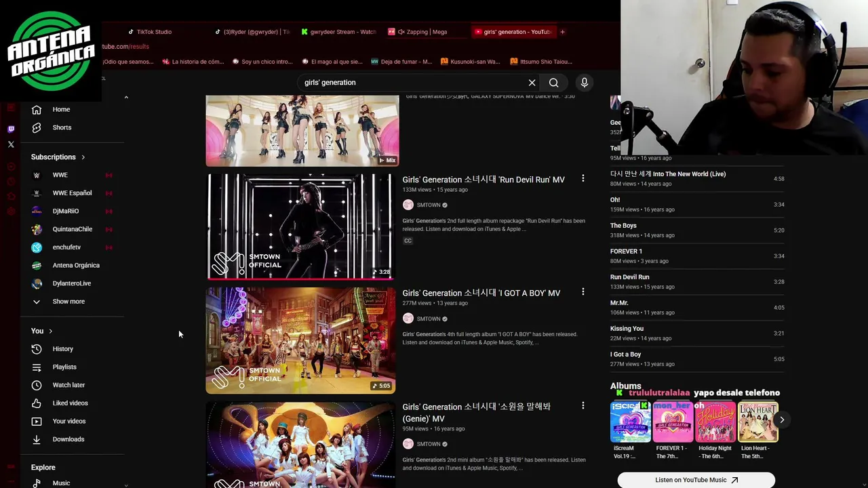Open the Watch later icon
Viewport: 868px width, 488px height.
[x=37, y=385]
